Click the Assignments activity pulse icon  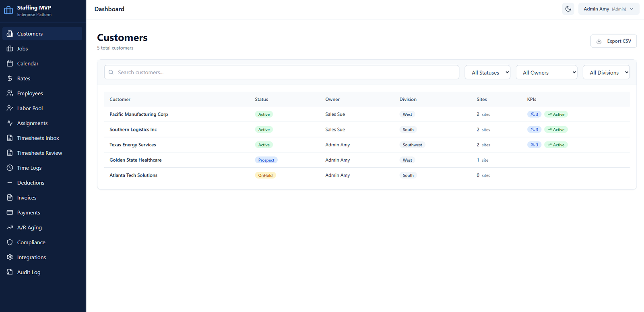pyautogui.click(x=10, y=123)
